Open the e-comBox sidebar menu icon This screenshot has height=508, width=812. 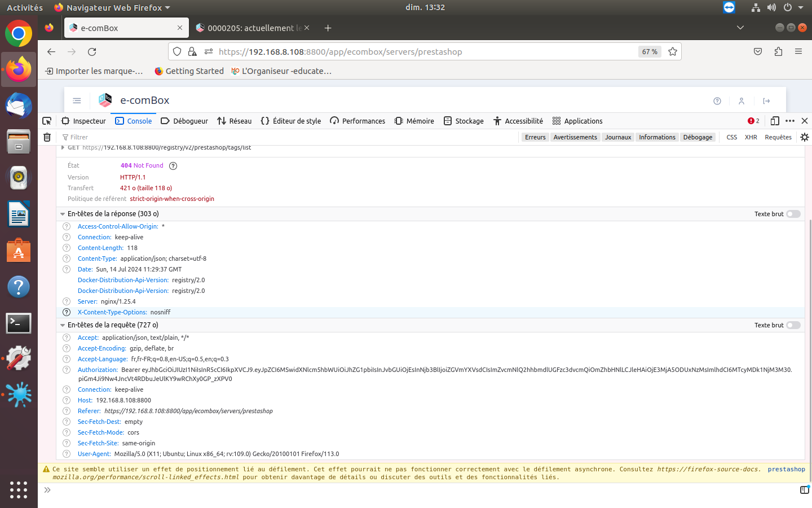[77, 101]
